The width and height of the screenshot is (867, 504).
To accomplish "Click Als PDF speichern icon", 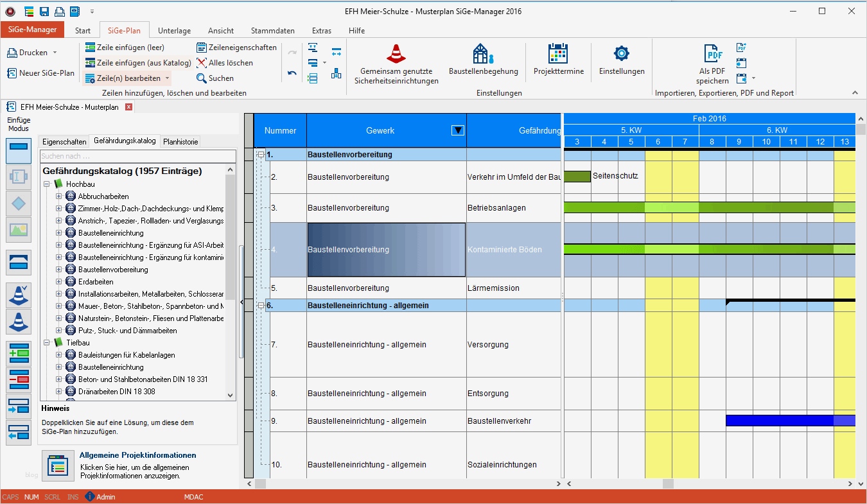I will 712,54.
